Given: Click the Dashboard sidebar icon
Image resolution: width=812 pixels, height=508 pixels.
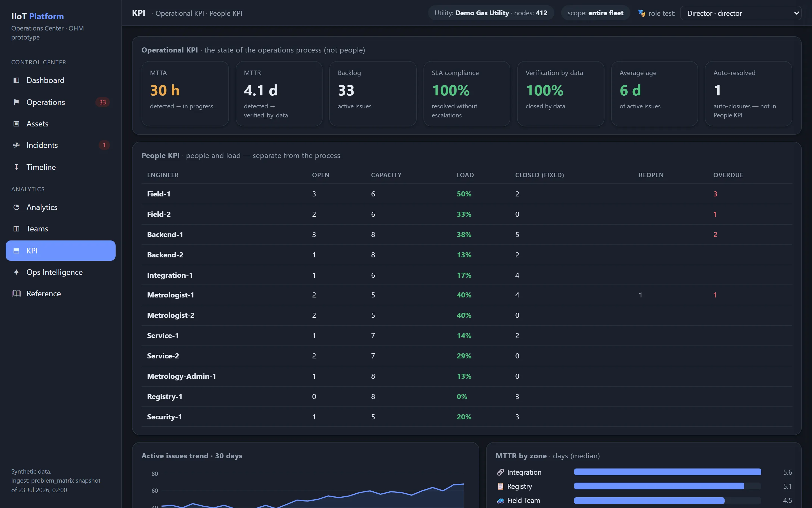Looking at the screenshot, I should [16, 80].
